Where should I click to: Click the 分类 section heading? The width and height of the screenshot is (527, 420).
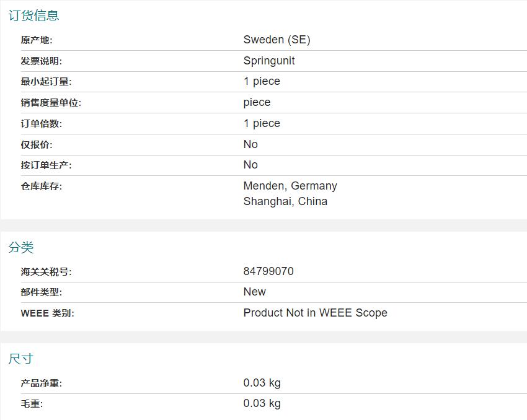click(21, 247)
